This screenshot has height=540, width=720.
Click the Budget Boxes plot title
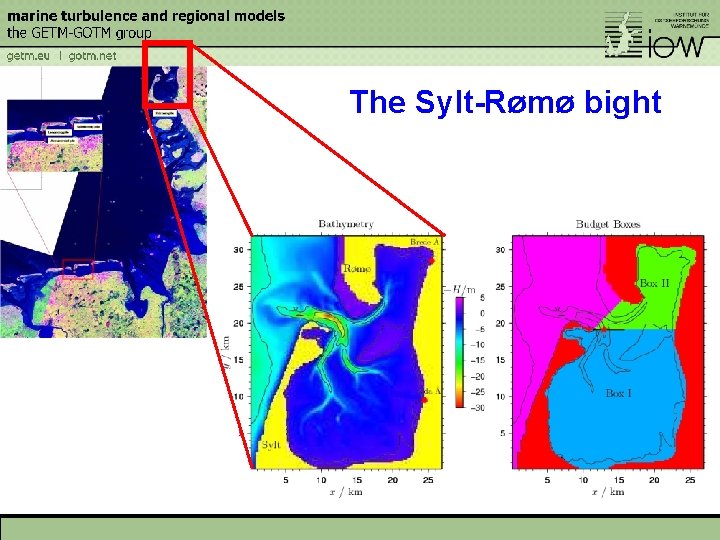tap(608, 224)
